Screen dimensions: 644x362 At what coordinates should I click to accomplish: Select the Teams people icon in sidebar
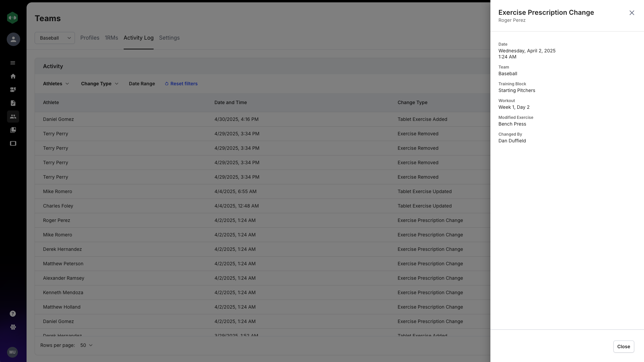pyautogui.click(x=13, y=117)
